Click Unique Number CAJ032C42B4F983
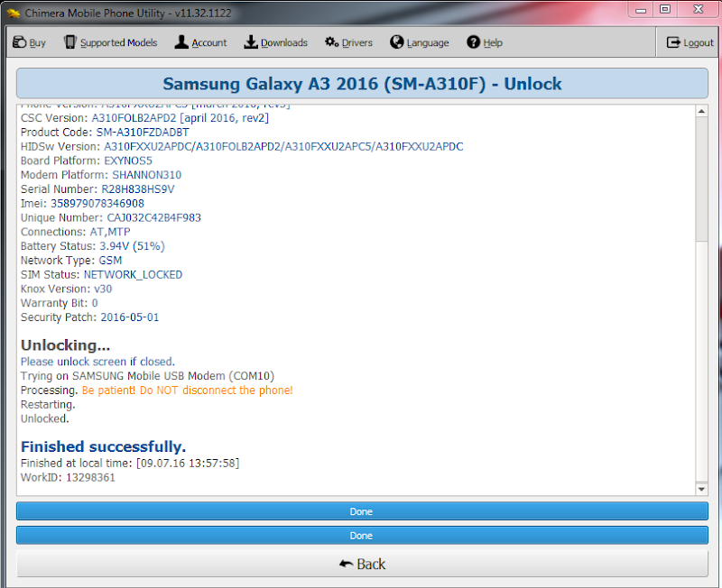 pyautogui.click(x=111, y=217)
